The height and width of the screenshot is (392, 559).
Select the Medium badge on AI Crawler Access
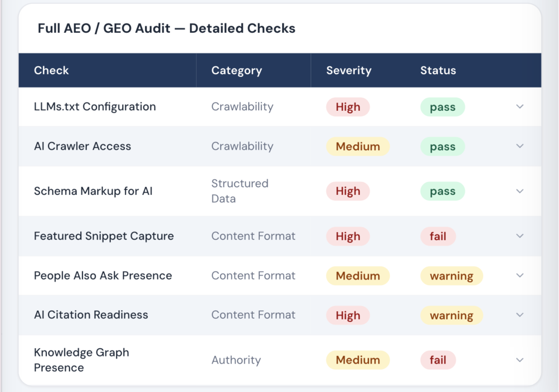coord(358,146)
